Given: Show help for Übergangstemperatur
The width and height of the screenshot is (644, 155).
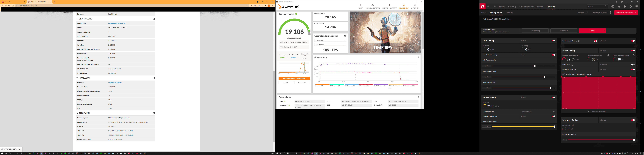Looking at the screenshot, I should tap(634, 55).
